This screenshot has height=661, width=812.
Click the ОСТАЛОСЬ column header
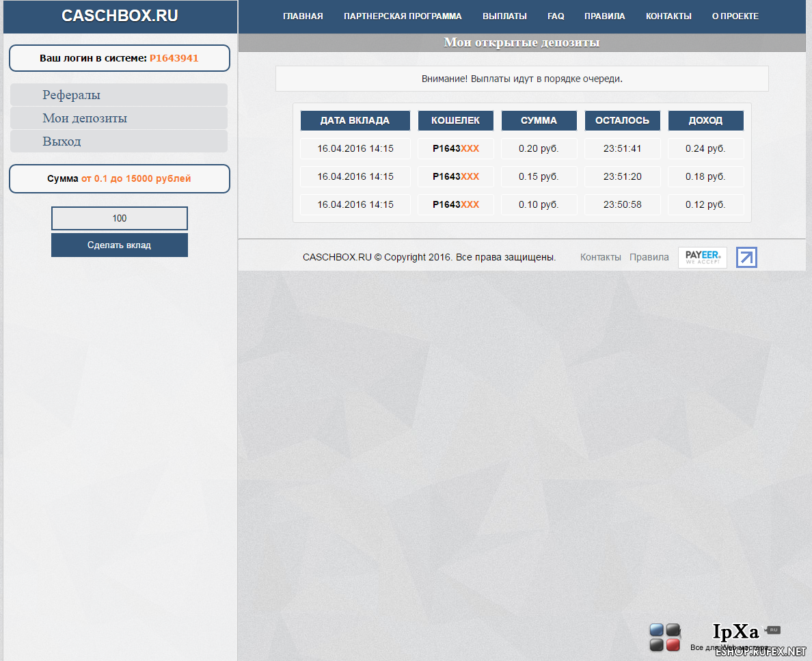(x=623, y=121)
